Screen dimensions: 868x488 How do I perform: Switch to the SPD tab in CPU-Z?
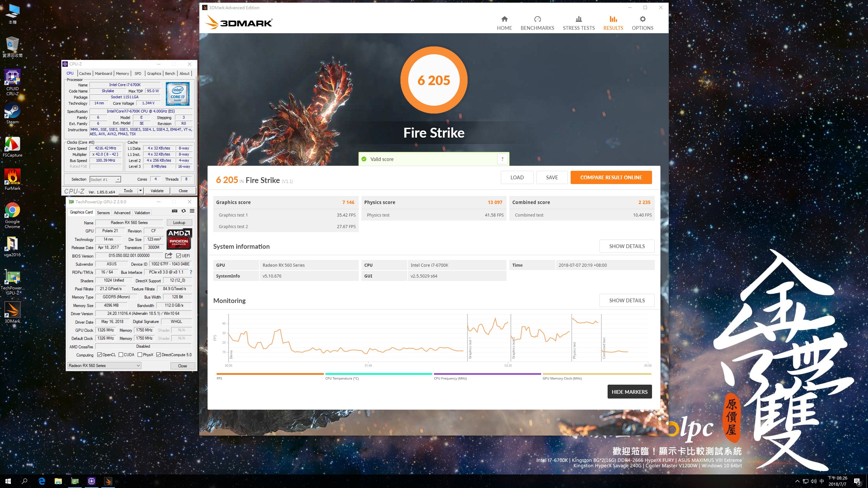(138, 74)
